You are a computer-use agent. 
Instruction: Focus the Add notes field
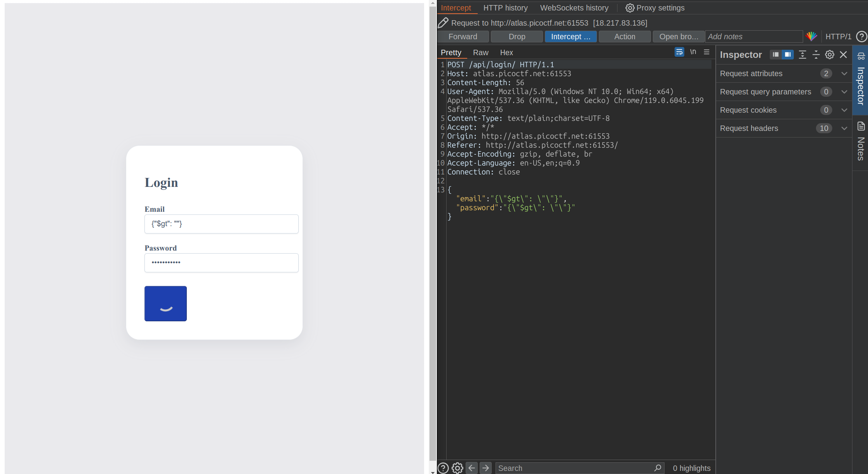click(754, 37)
